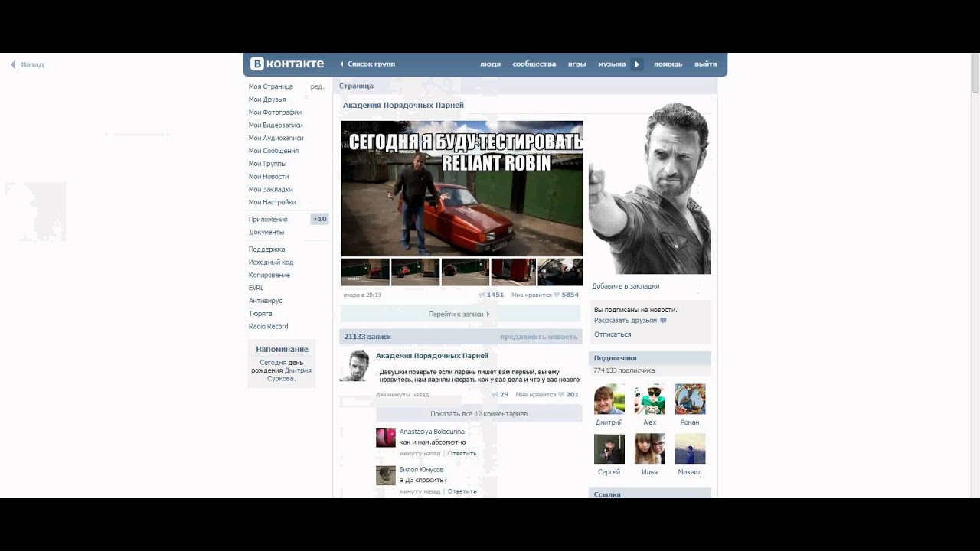
Task: Open Мои Друзья in sidebar
Action: [267, 99]
